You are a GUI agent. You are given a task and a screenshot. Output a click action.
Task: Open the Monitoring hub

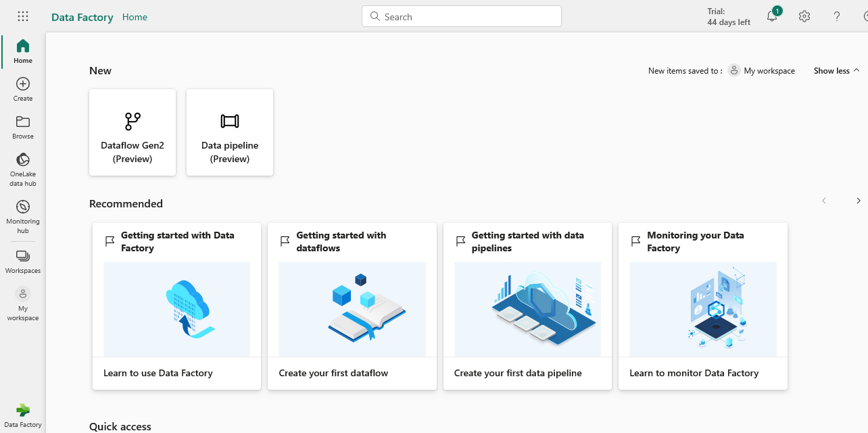23,217
